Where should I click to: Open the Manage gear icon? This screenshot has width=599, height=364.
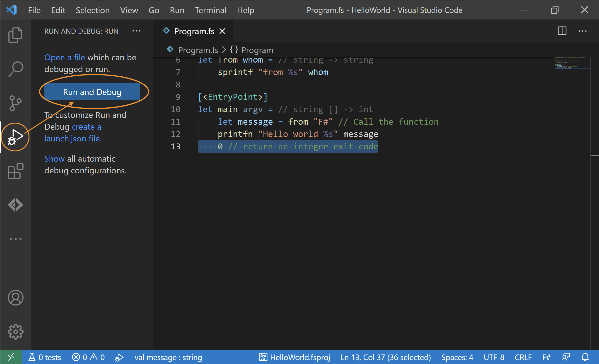click(15, 332)
